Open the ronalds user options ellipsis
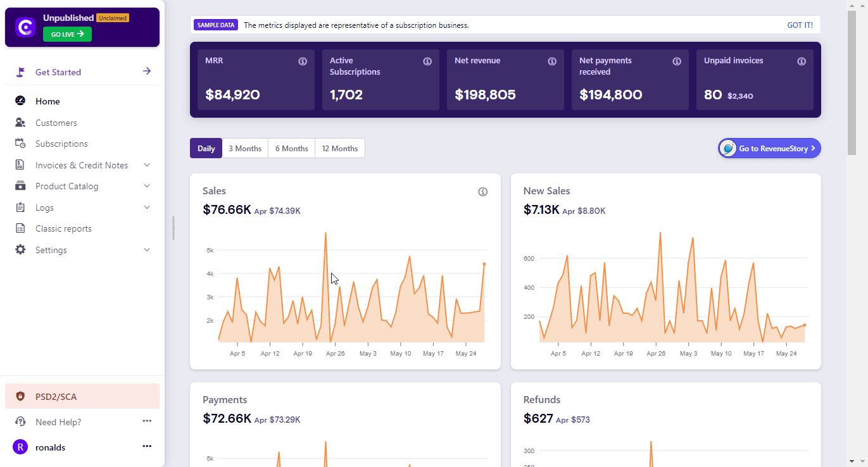This screenshot has height=467, width=868. tap(147, 447)
